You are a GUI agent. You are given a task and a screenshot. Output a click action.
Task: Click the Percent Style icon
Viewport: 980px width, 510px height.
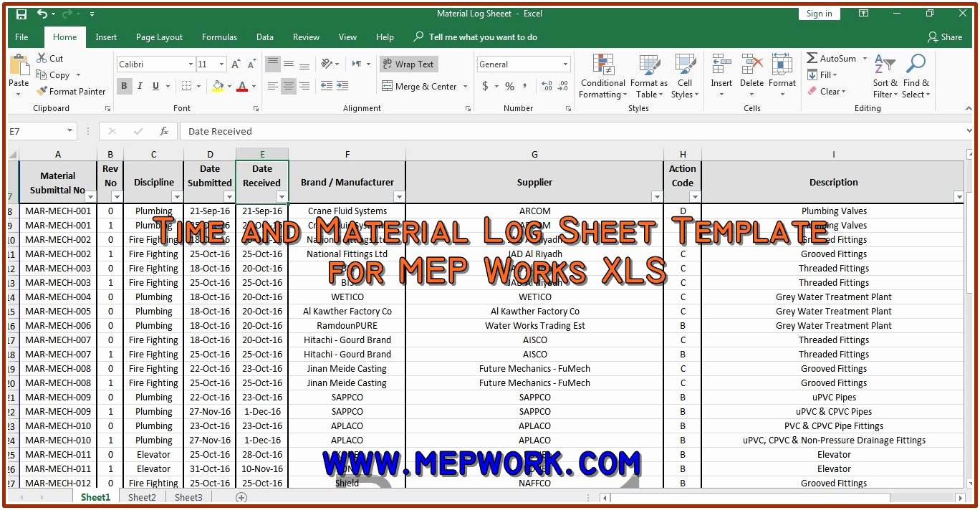509,86
